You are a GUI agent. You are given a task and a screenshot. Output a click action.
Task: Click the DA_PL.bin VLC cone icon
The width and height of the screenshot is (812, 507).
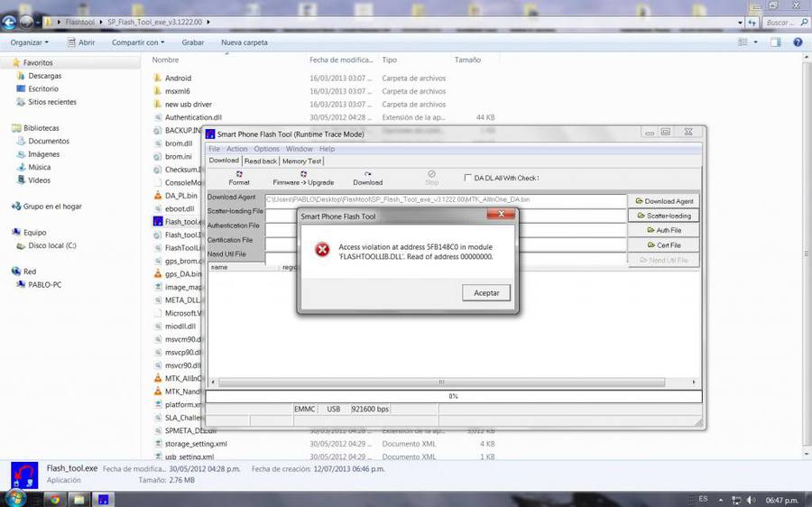click(157, 196)
